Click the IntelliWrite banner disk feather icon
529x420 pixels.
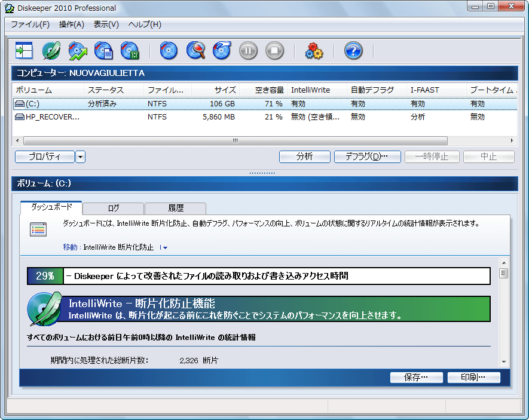(x=45, y=309)
